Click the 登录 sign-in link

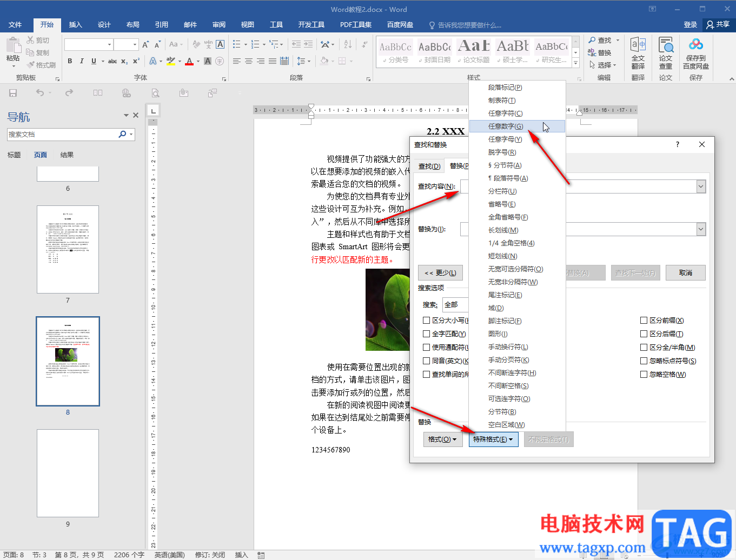(x=691, y=25)
